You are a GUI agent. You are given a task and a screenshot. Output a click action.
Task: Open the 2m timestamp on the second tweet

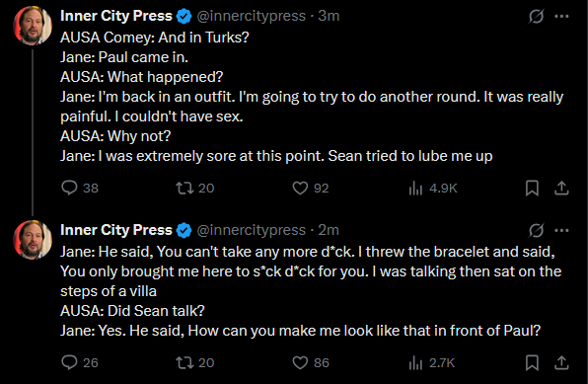pos(329,230)
